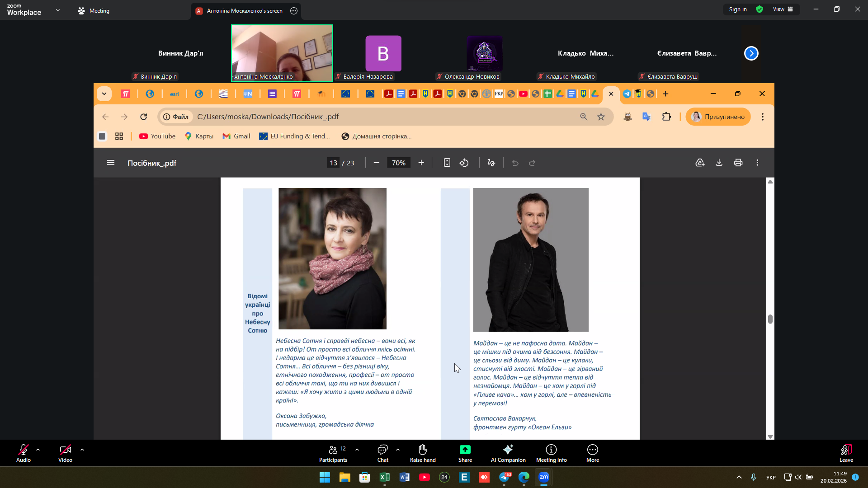Unmute the Audio microphone
This screenshot has width=868, height=488.
24,453
